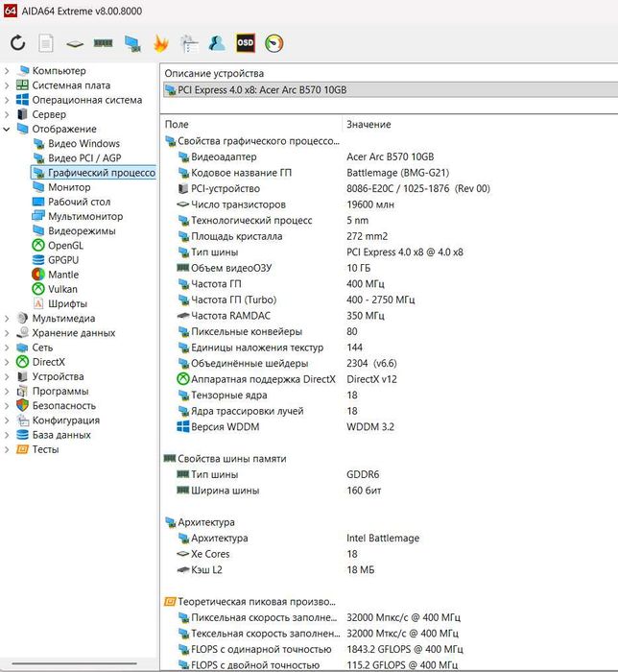Click the Ширина шины row

pyautogui.click(x=390, y=491)
